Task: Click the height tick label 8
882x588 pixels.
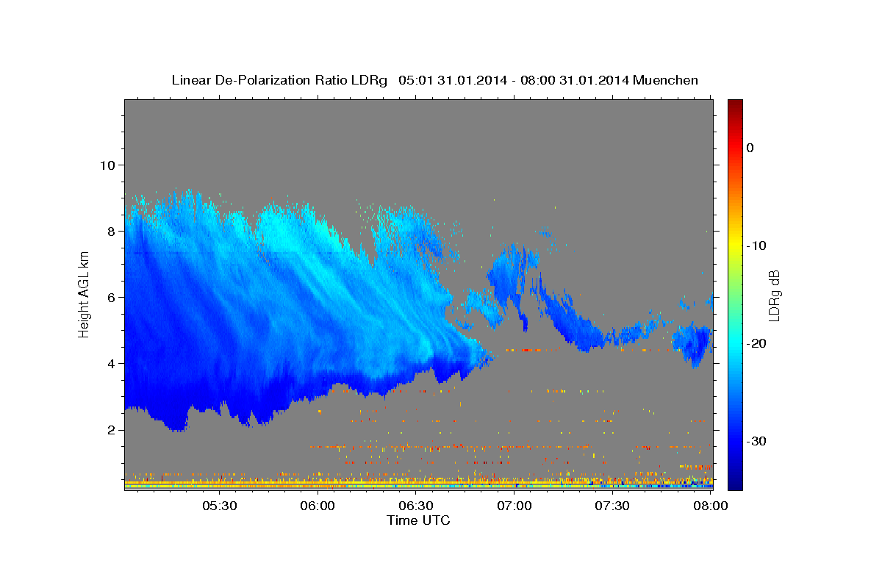Action: [112, 231]
